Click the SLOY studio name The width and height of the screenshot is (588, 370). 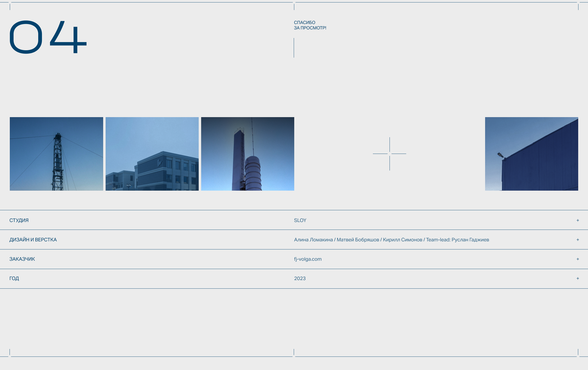[x=300, y=220]
